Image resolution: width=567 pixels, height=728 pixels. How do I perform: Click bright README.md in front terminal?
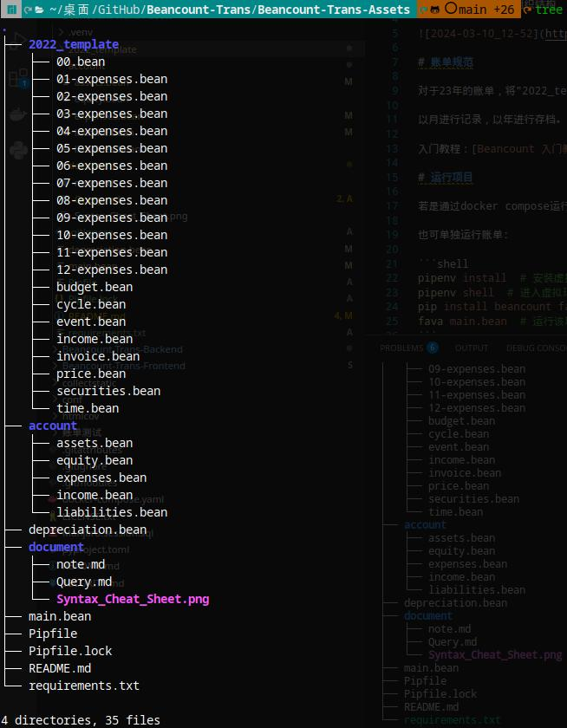(60, 668)
